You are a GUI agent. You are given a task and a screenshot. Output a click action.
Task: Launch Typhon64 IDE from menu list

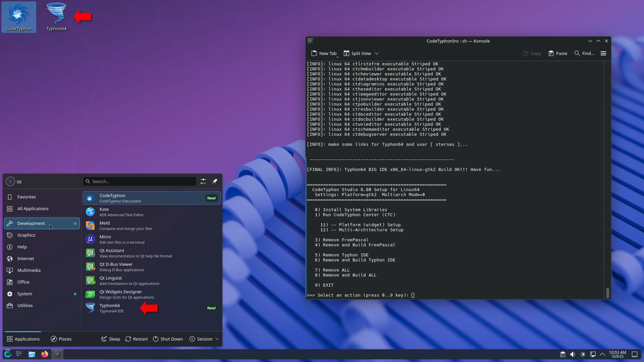[x=152, y=308]
